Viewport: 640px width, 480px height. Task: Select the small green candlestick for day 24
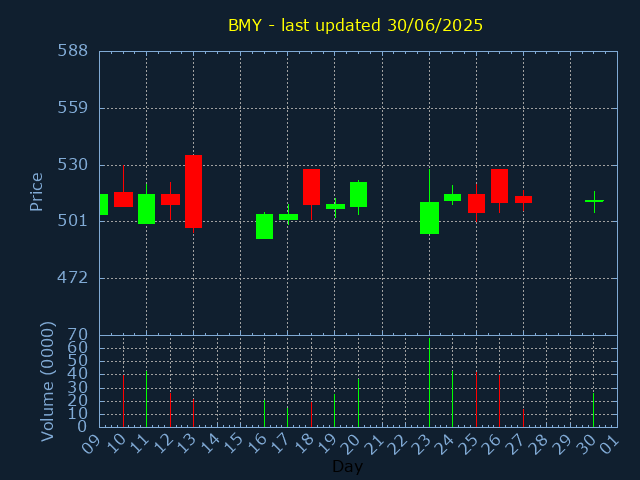[452, 197]
